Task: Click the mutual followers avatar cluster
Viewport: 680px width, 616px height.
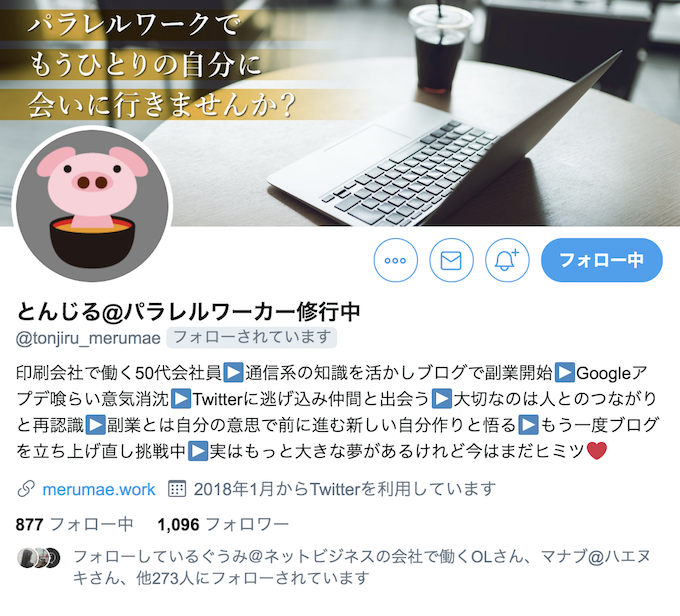Action: pyautogui.click(x=38, y=558)
